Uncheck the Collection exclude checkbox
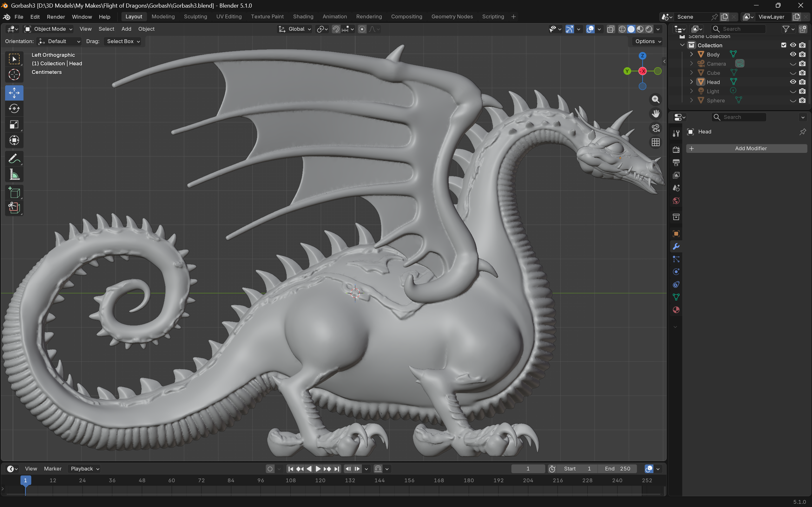812x507 pixels. pyautogui.click(x=783, y=45)
